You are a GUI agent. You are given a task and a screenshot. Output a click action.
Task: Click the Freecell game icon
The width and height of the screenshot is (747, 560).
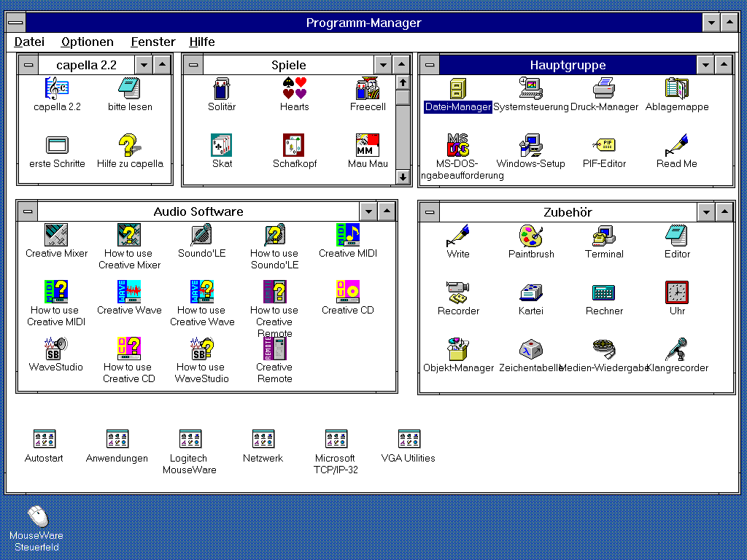(368, 89)
